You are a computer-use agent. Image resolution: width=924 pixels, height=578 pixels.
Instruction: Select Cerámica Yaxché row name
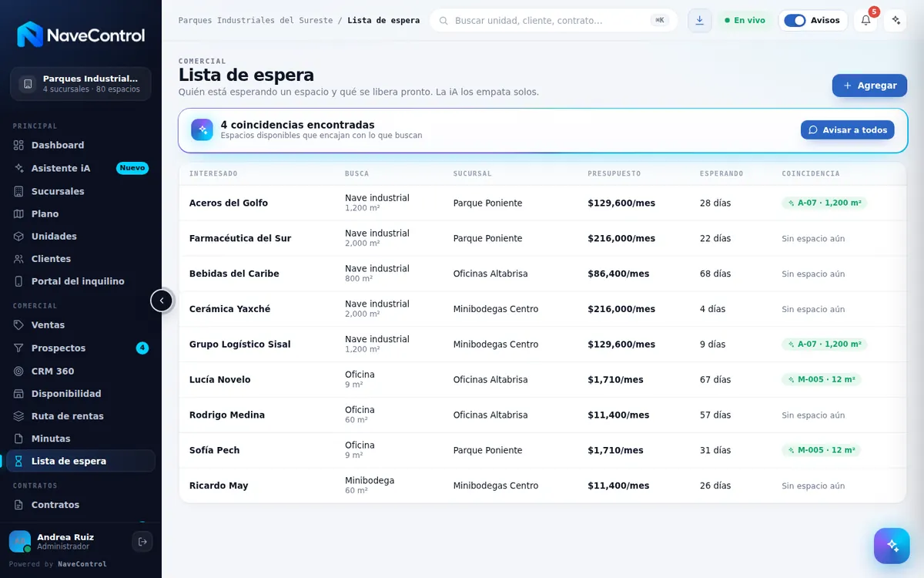229,309
